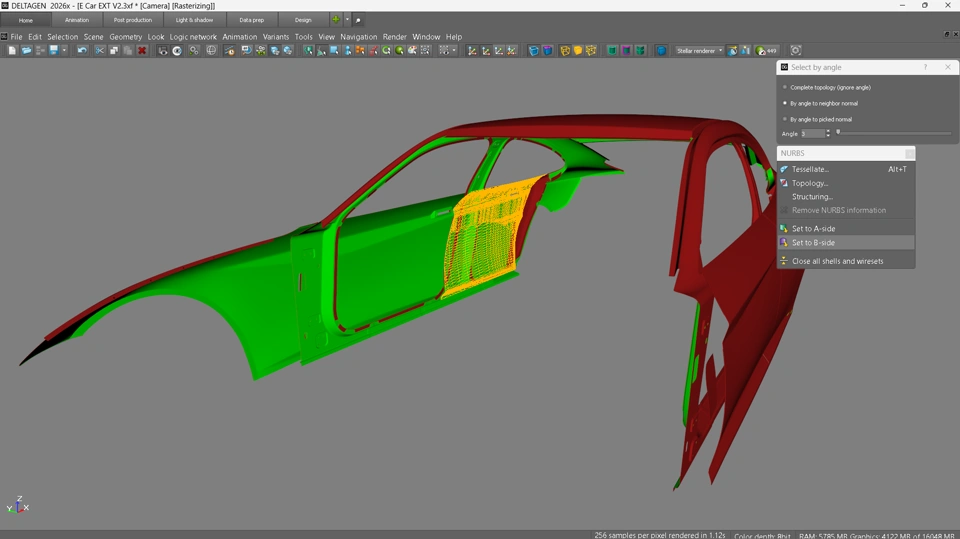Open the Geometry menu
The width and height of the screenshot is (960, 539).
pyautogui.click(x=126, y=37)
